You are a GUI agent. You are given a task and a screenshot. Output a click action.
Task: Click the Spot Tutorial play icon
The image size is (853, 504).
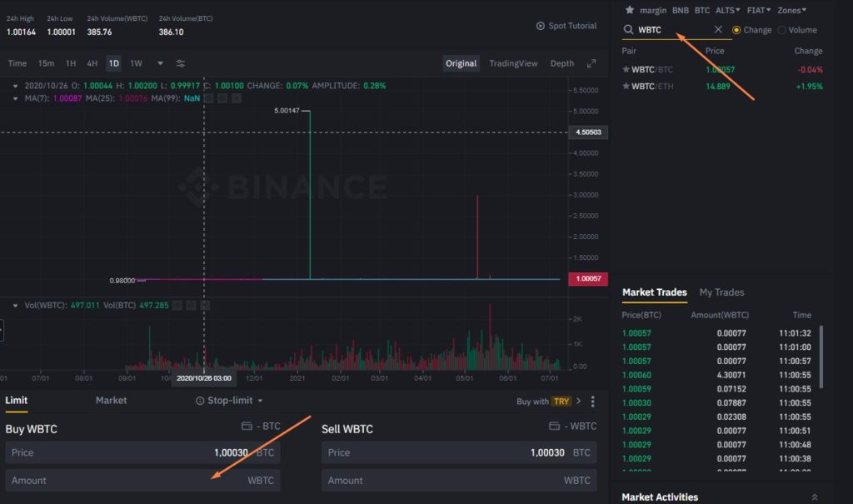540,26
